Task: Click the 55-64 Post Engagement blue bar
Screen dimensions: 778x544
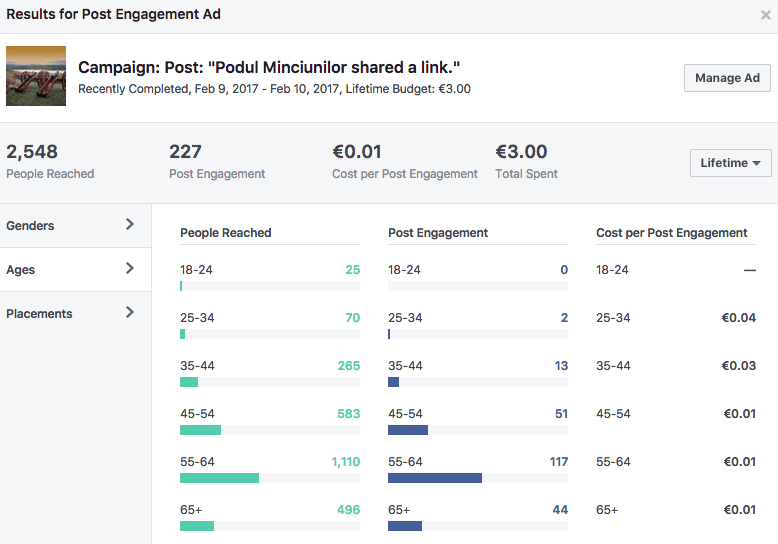Action: [434, 478]
